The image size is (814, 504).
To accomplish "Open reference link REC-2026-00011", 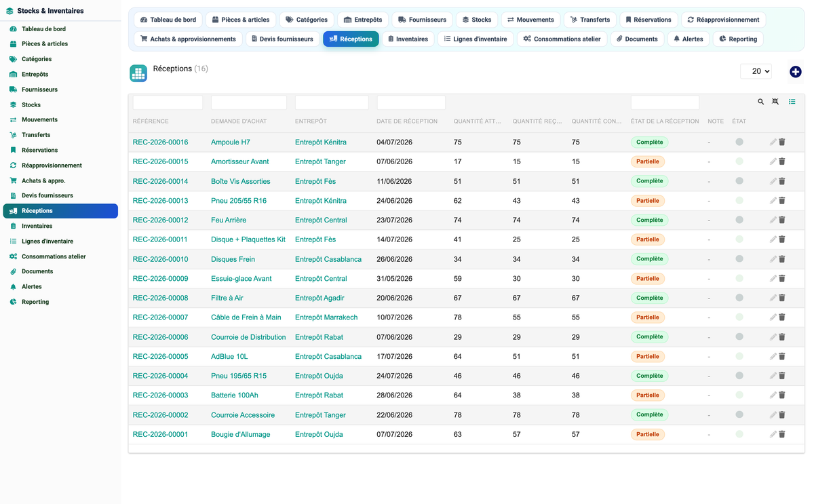I will pos(160,239).
